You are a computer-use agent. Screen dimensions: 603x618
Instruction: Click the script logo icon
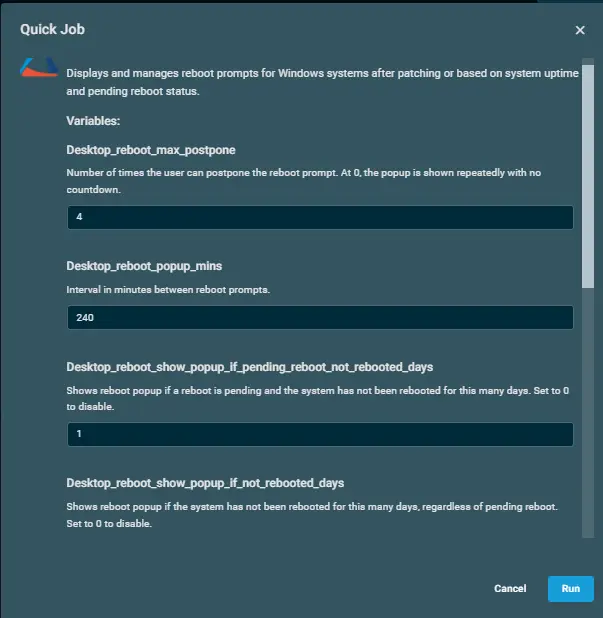click(x=39, y=70)
